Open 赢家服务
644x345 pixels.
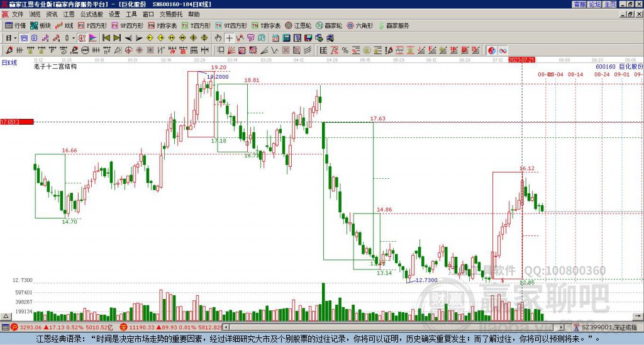click(394, 25)
